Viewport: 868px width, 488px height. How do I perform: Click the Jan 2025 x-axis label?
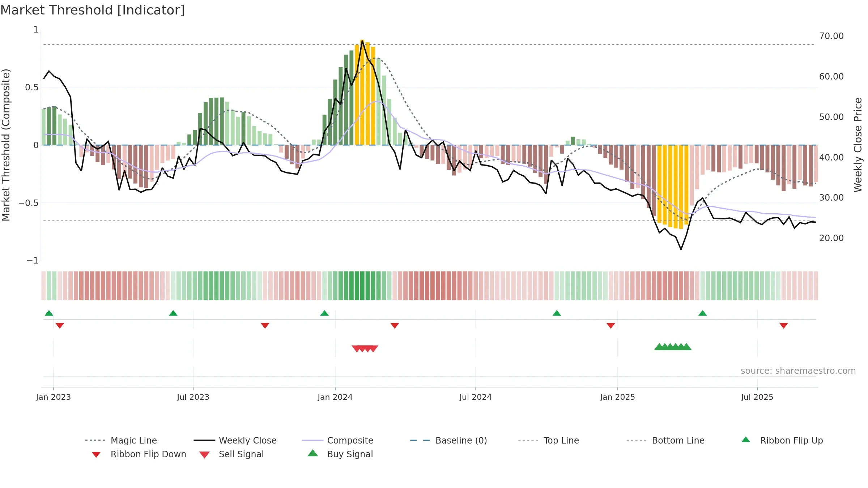(x=617, y=397)
